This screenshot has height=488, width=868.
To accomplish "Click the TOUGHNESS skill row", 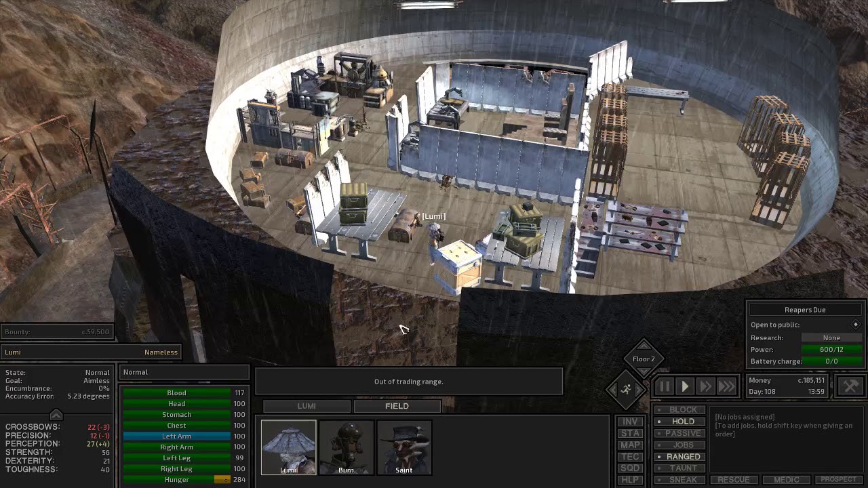I will coord(58,469).
